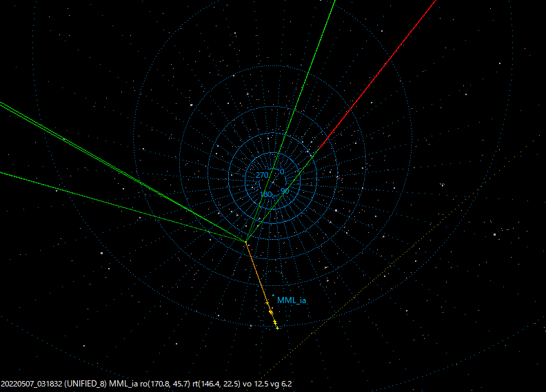
Task: Click the convergence point of green lines
Action: pos(246,241)
